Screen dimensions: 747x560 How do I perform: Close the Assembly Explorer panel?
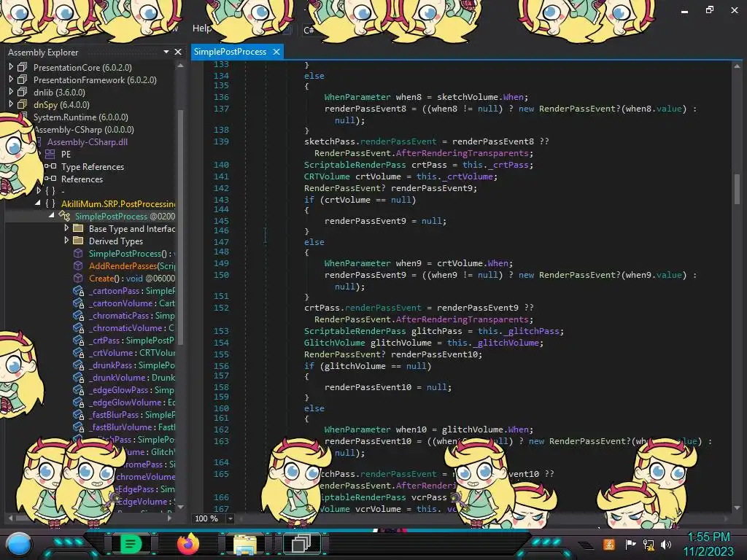point(178,52)
